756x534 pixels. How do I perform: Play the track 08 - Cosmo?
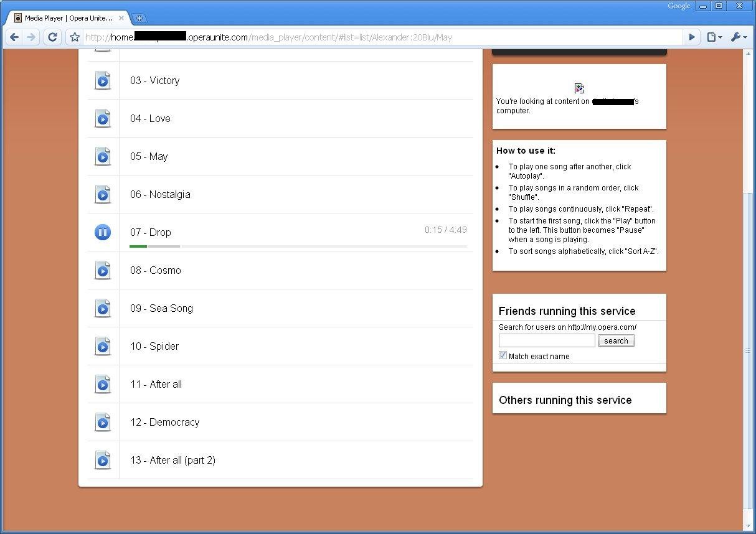(103, 270)
